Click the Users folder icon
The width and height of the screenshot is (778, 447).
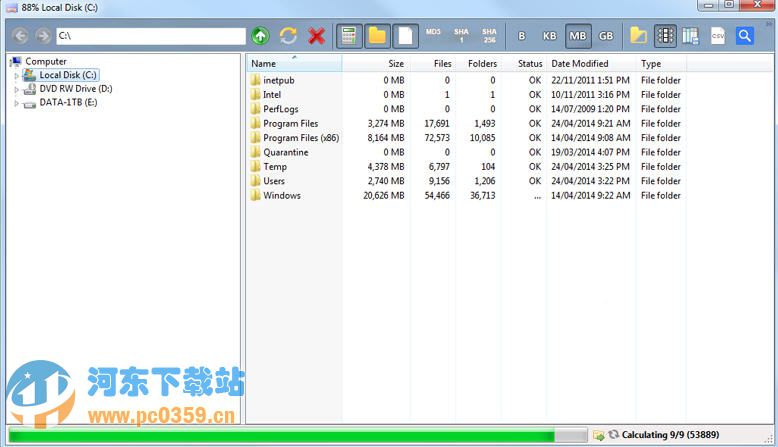(256, 181)
